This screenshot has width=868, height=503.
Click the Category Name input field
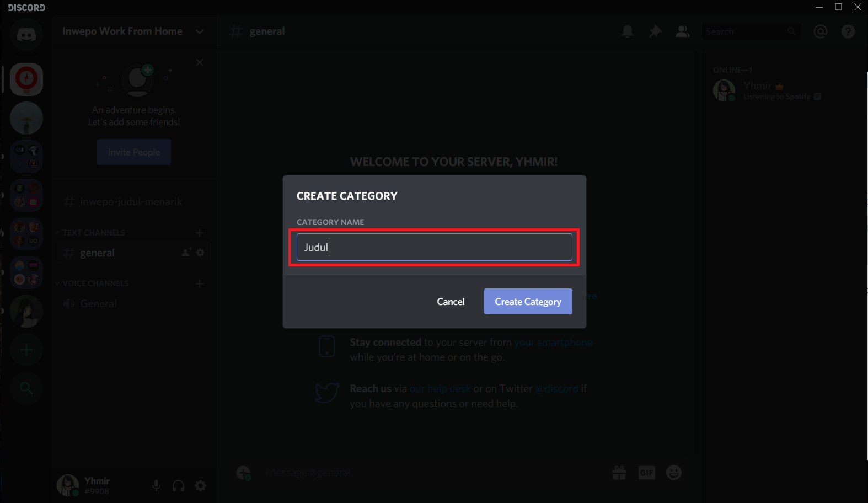click(434, 247)
